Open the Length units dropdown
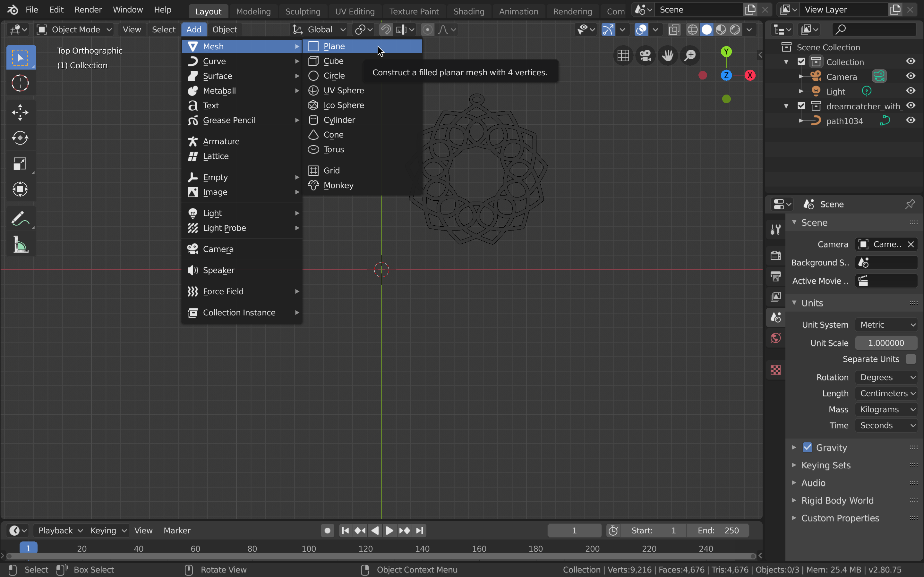924x577 pixels. 886,393
